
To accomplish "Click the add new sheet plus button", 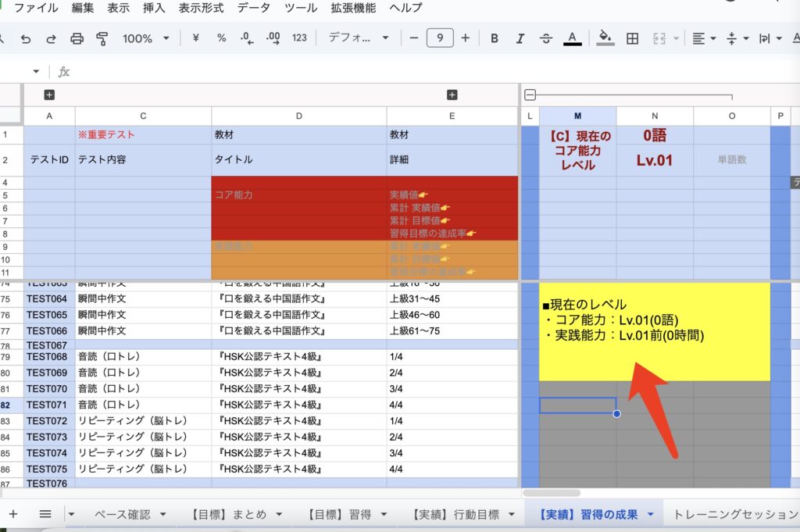I will pyautogui.click(x=12, y=514).
